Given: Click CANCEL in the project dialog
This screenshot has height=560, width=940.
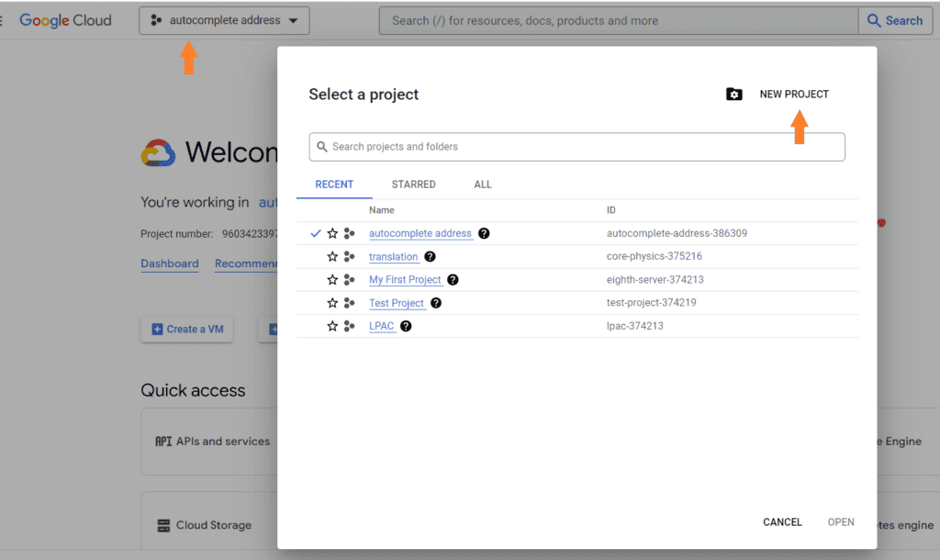Looking at the screenshot, I should (x=782, y=522).
